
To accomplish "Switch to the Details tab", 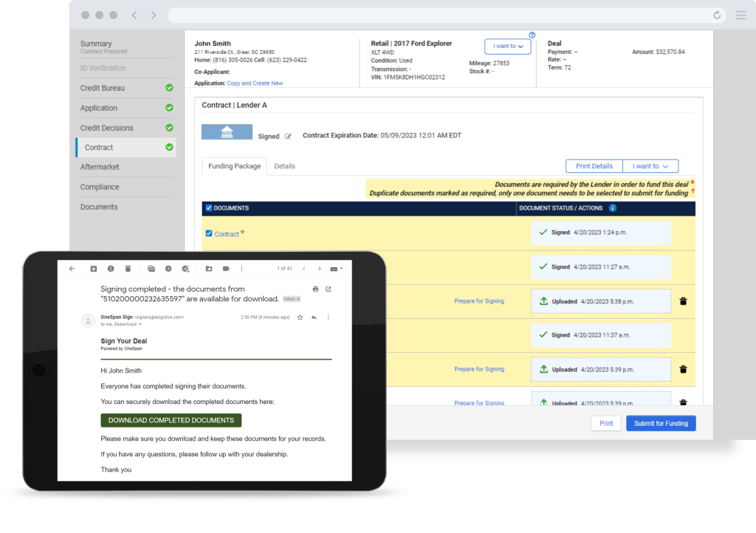I will [x=284, y=166].
